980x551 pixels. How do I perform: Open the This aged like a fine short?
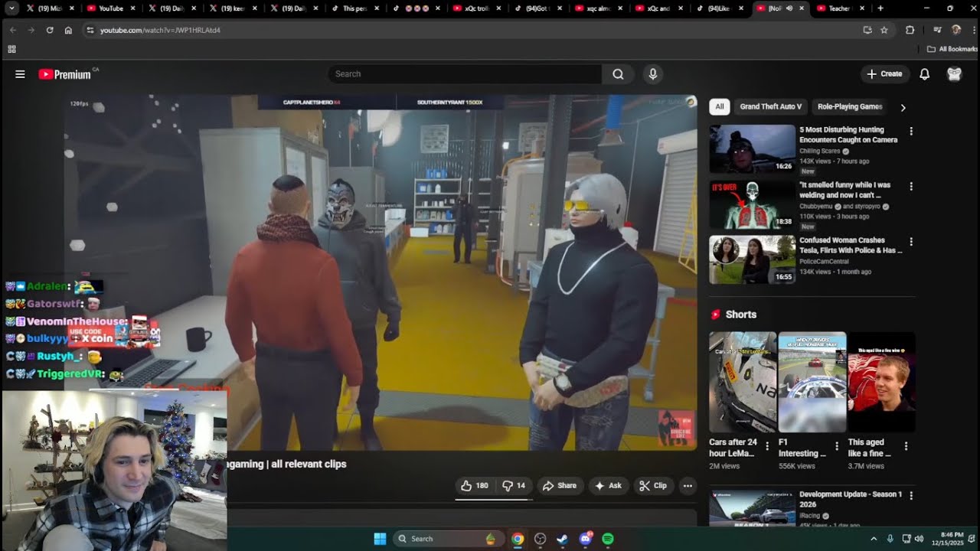pos(882,383)
